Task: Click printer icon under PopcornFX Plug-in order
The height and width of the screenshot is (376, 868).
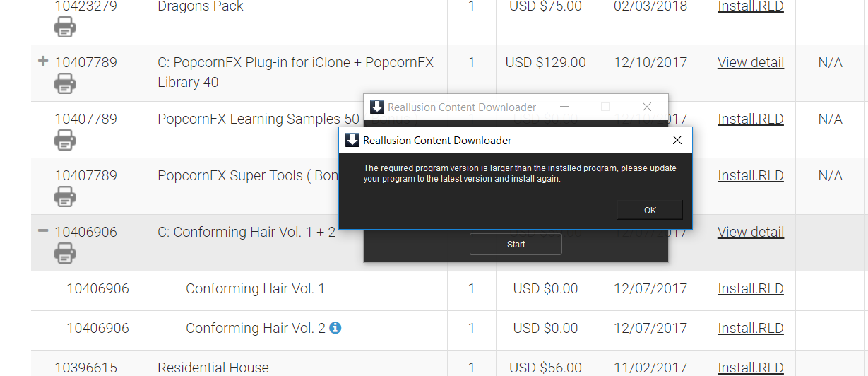Action: (64, 84)
